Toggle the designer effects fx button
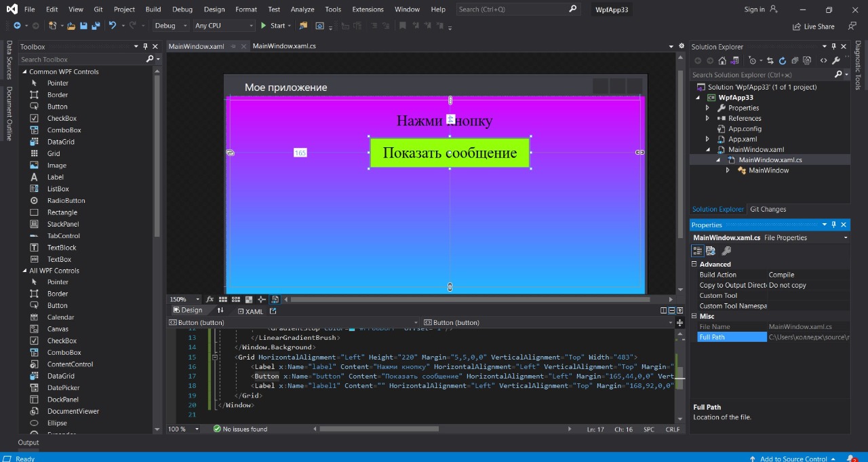 tap(210, 299)
